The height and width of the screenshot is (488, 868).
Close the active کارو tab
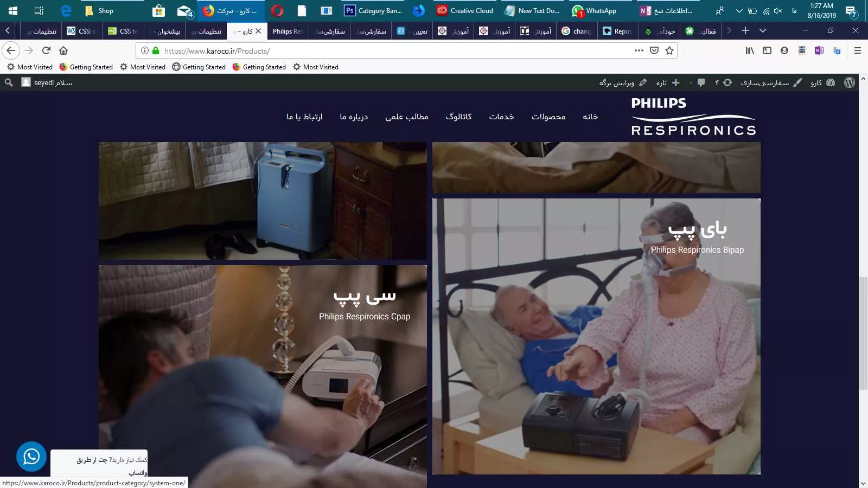coord(258,31)
